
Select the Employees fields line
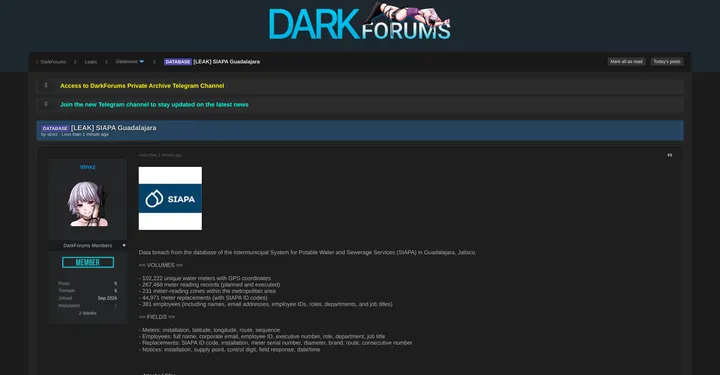click(x=262, y=336)
